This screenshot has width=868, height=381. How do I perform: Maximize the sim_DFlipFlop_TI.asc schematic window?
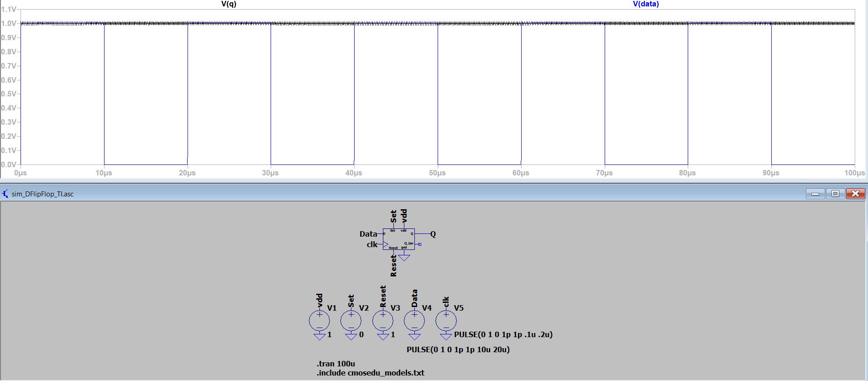835,194
